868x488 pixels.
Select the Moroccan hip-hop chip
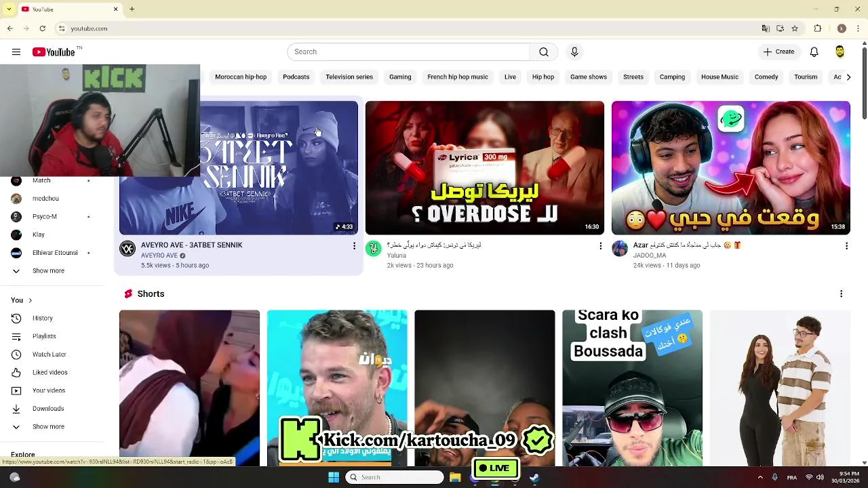click(x=241, y=77)
